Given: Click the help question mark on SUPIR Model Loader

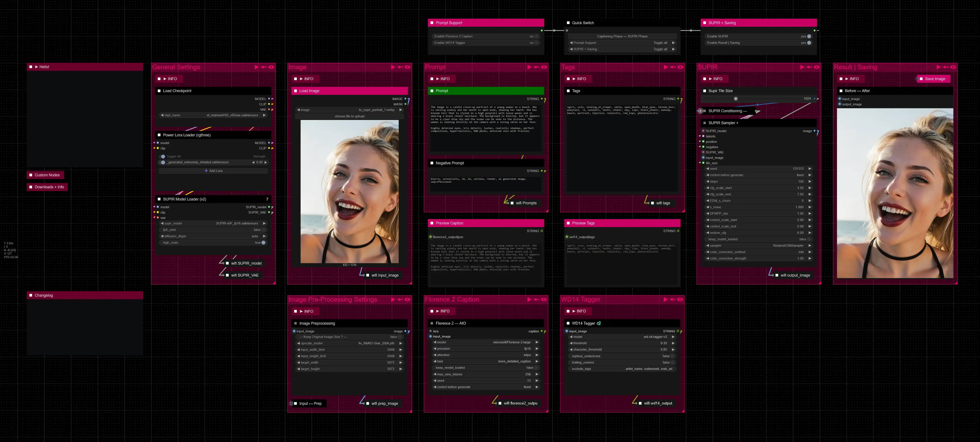Looking at the screenshot, I should click(x=267, y=199).
